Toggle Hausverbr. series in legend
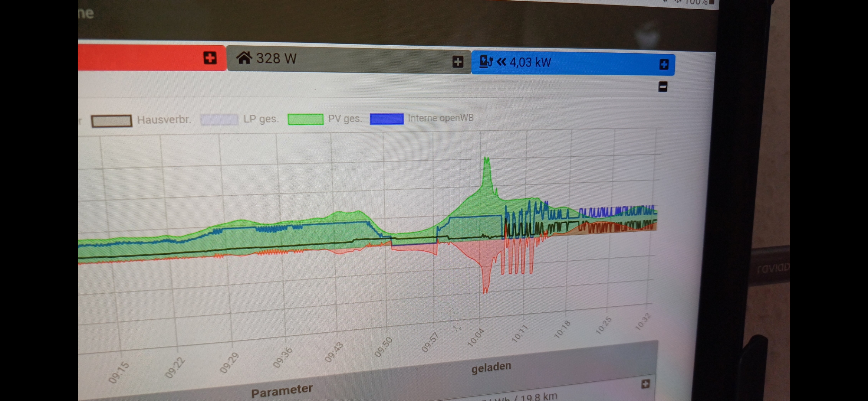The height and width of the screenshot is (401, 868). (164, 120)
